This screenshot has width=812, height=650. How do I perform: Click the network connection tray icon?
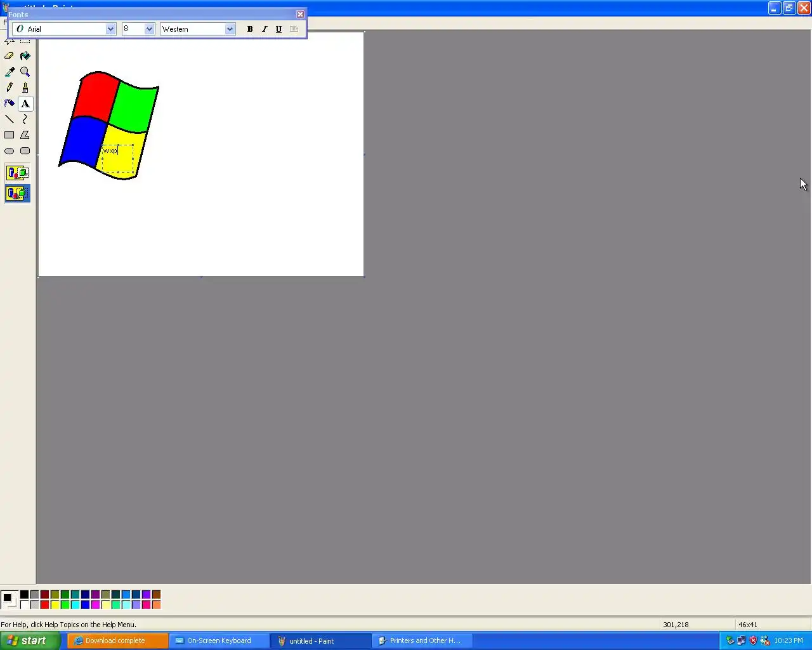[x=742, y=640]
